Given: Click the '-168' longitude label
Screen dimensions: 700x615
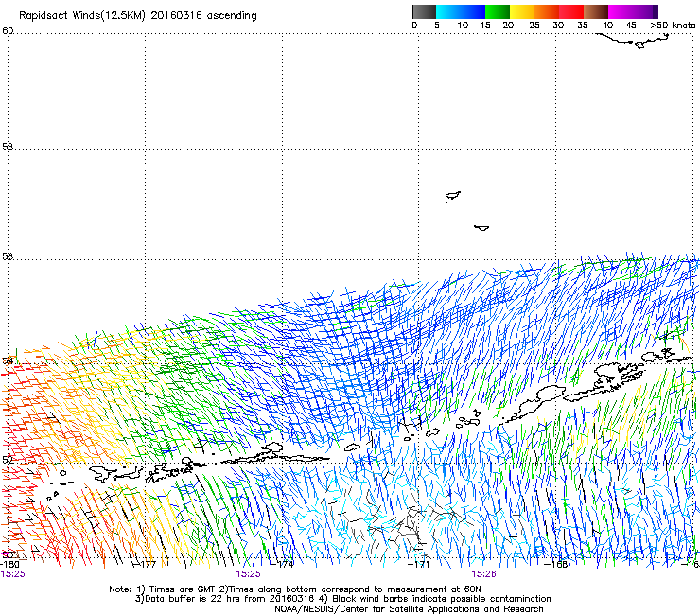Looking at the screenshot, I should click(556, 564).
